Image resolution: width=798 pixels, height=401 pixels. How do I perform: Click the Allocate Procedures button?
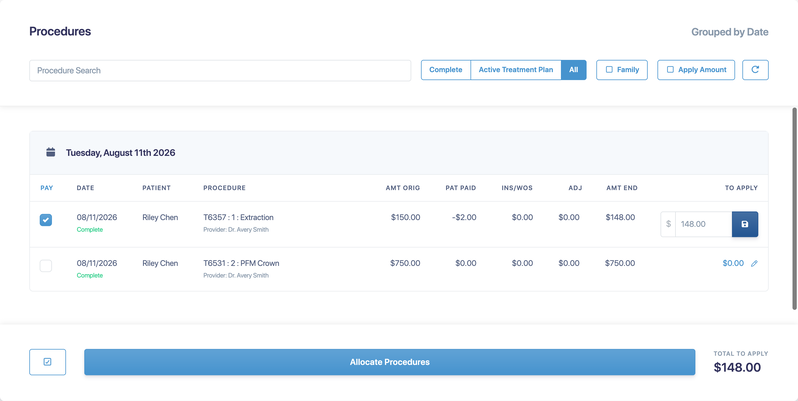(389, 362)
